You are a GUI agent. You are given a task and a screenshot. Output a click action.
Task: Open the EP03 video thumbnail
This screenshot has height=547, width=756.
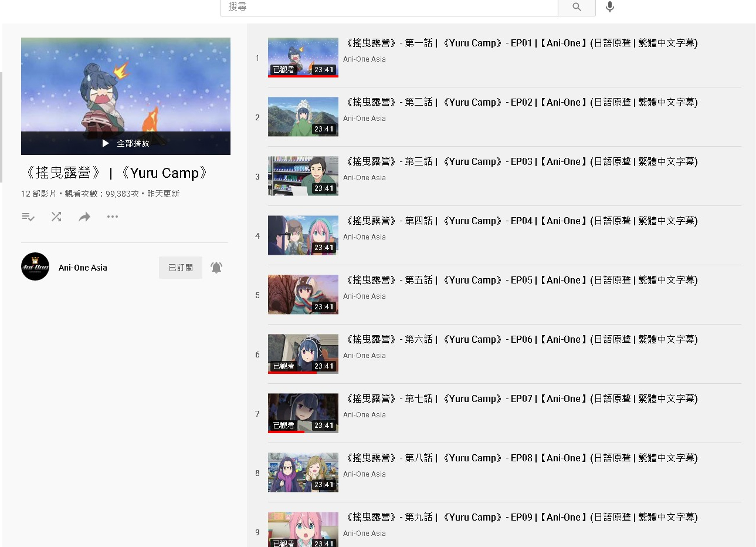(x=303, y=176)
